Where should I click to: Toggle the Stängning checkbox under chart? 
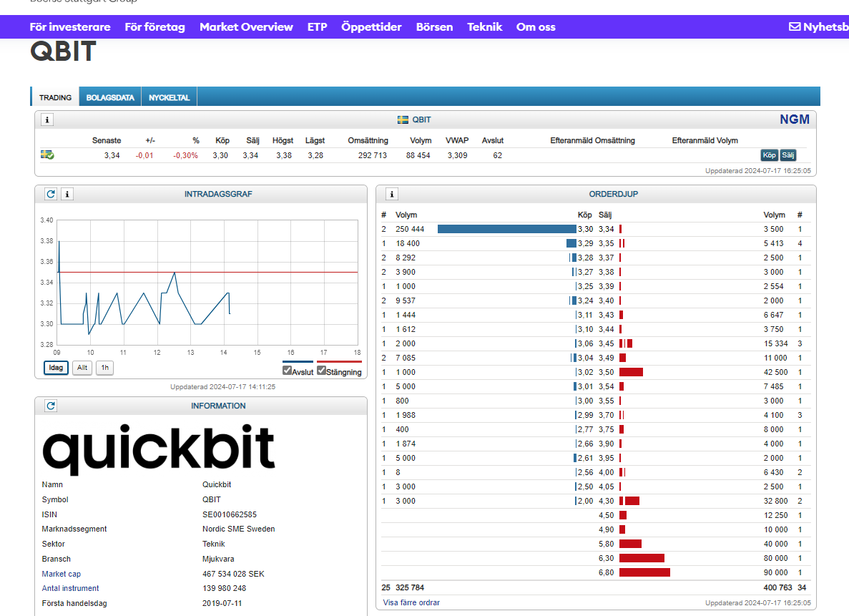click(x=322, y=371)
